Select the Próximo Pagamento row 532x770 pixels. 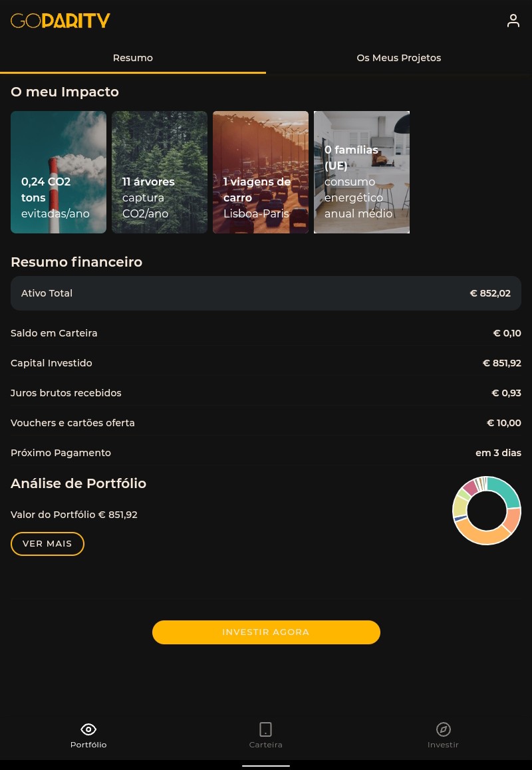click(x=266, y=453)
